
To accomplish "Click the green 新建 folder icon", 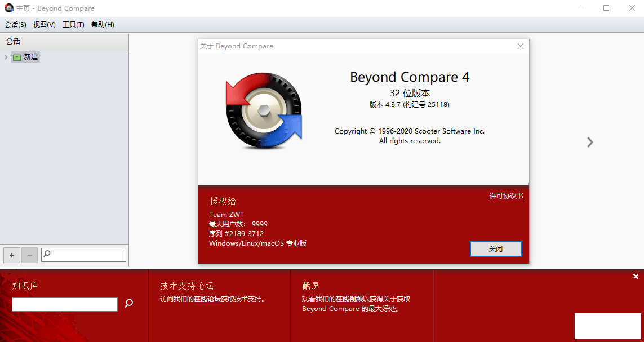I will pyautogui.click(x=17, y=57).
